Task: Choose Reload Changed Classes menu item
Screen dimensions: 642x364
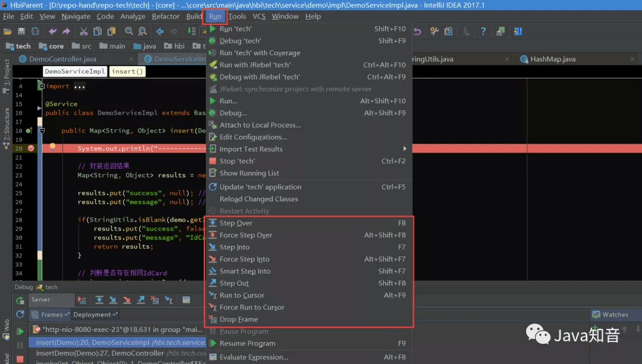Action: pos(309,199)
